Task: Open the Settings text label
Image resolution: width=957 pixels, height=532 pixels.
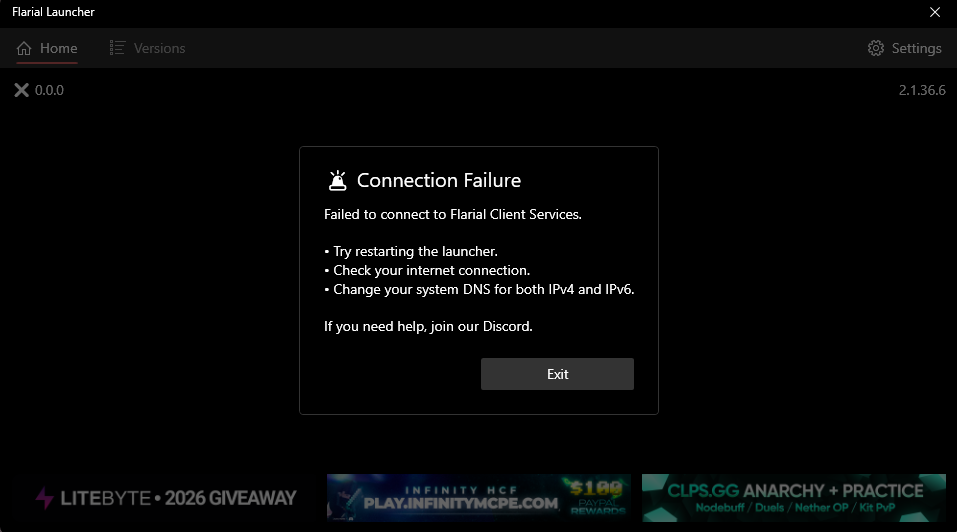Action: click(916, 48)
